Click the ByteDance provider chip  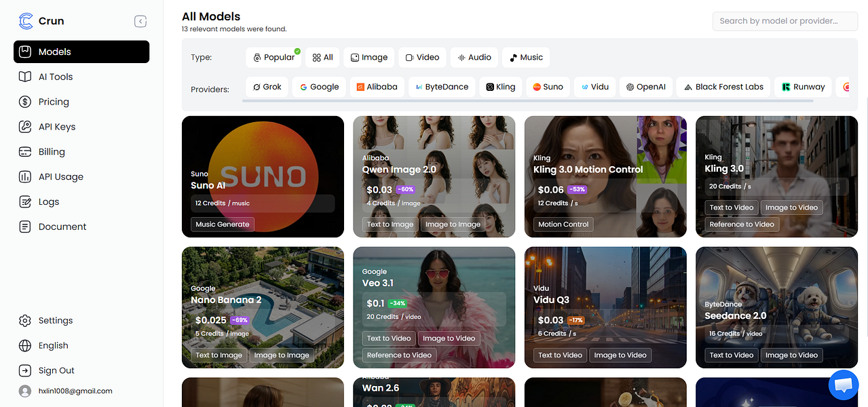click(442, 87)
